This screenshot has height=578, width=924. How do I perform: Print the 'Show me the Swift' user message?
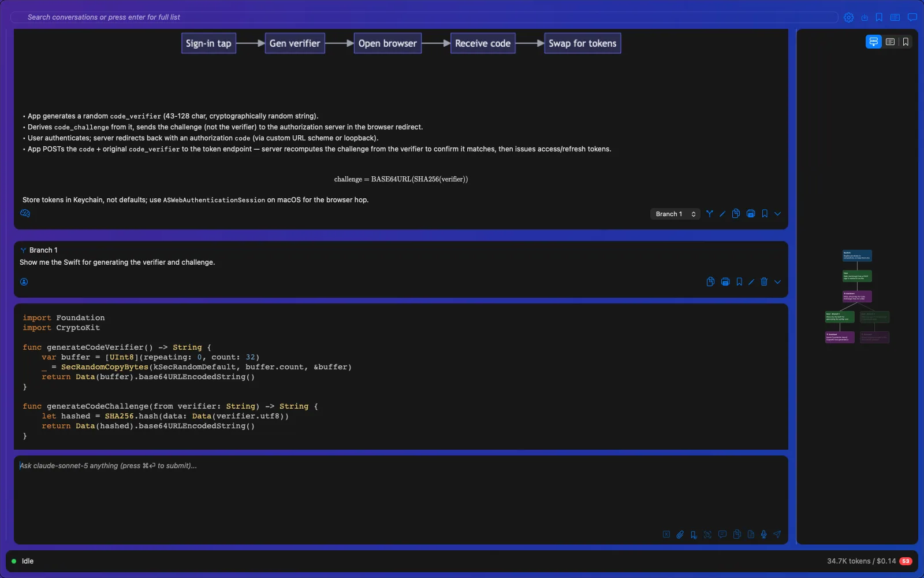[x=725, y=282]
